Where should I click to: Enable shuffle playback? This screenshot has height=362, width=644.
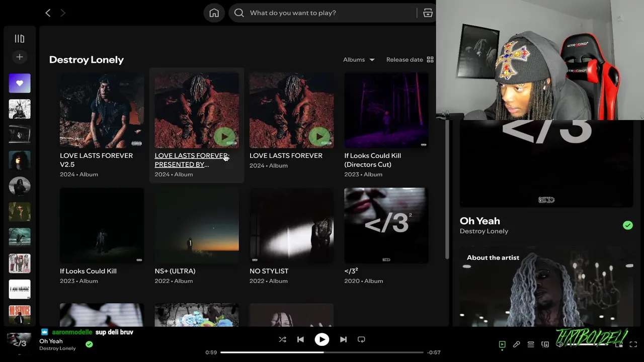click(x=282, y=339)
